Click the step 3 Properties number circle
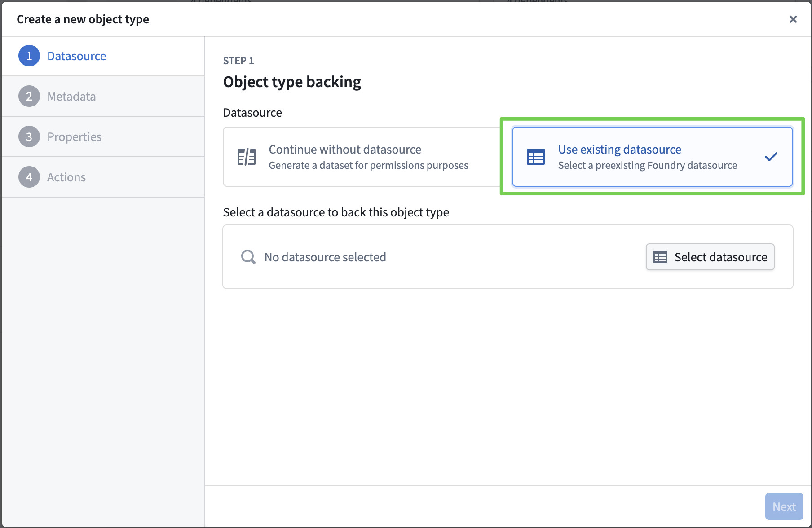This screenshot has height=528, width=812. click(x=29, y=137)
